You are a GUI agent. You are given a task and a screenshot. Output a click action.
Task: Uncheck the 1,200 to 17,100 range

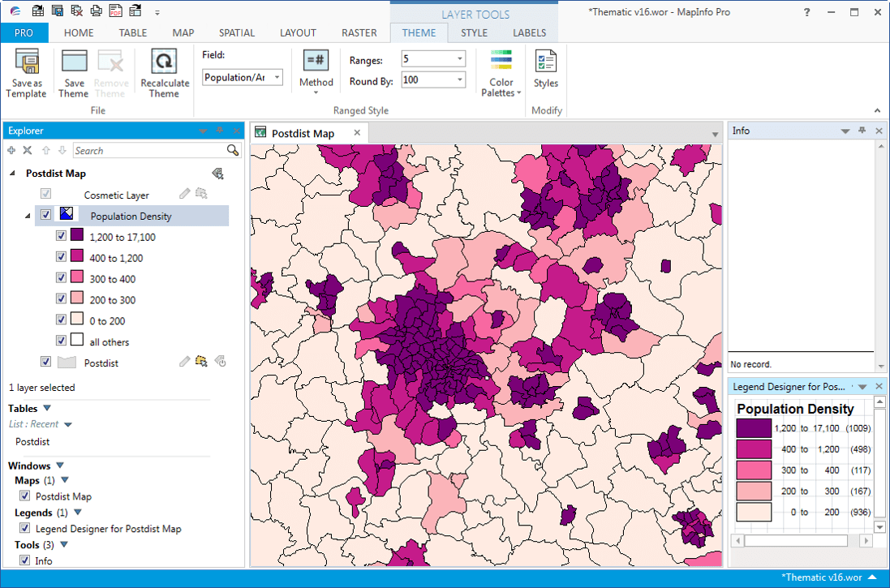[x=62, y=235]
